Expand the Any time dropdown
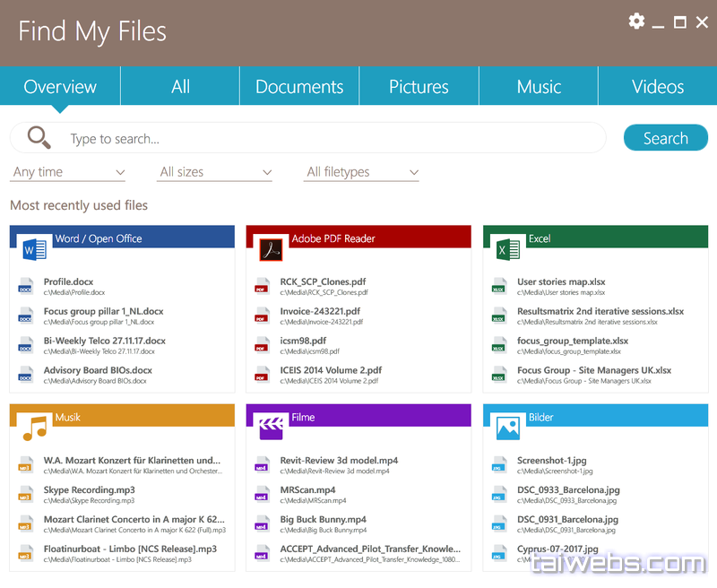 click(68, 172)
